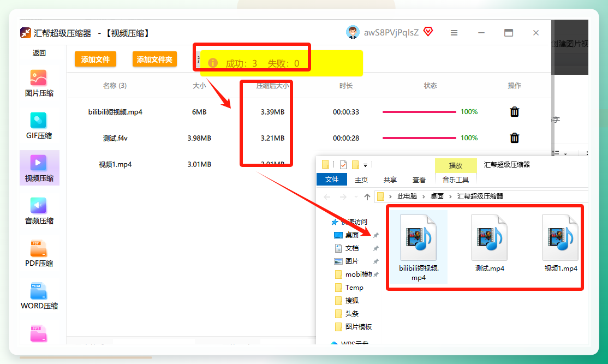Delete the 测试.f4v row with trash icon
Viewport: 608px width, 364px height.
point(514,138)
